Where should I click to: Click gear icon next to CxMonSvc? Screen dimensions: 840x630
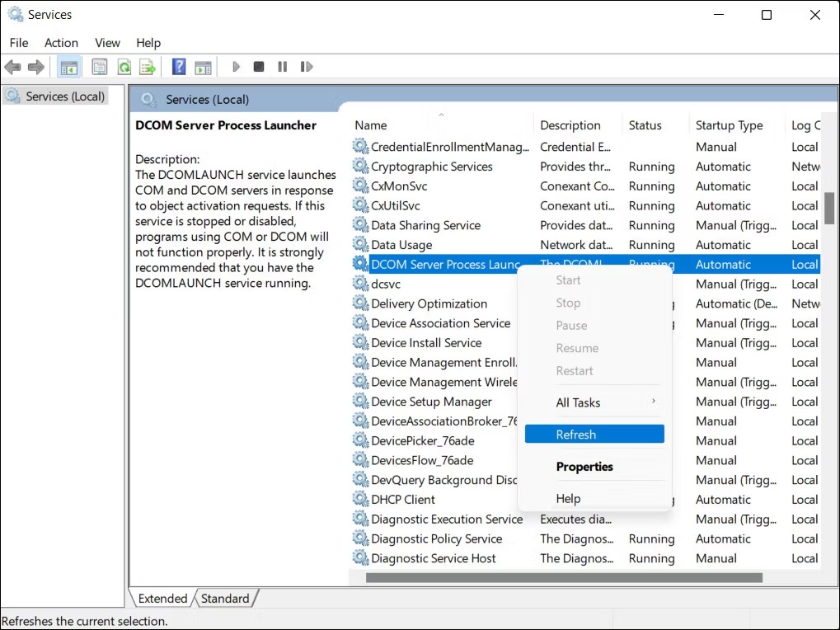[x=360, y=186]
